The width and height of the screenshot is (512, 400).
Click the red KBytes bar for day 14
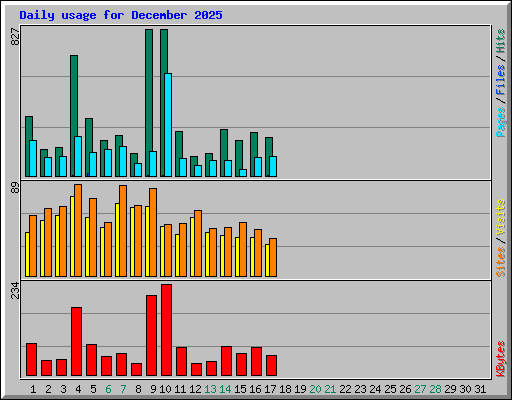pyautogui.click(x=226, y=361)
